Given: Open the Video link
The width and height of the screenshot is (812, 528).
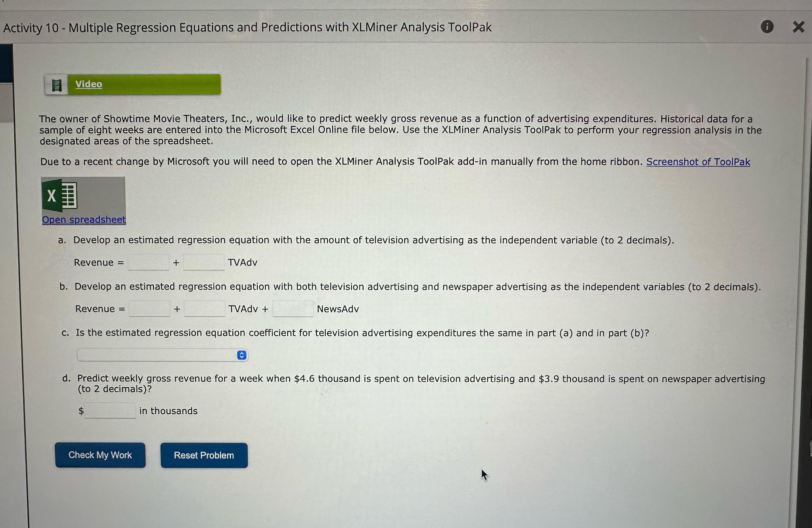Looking at the screenshot, I should tap(88, 84).
